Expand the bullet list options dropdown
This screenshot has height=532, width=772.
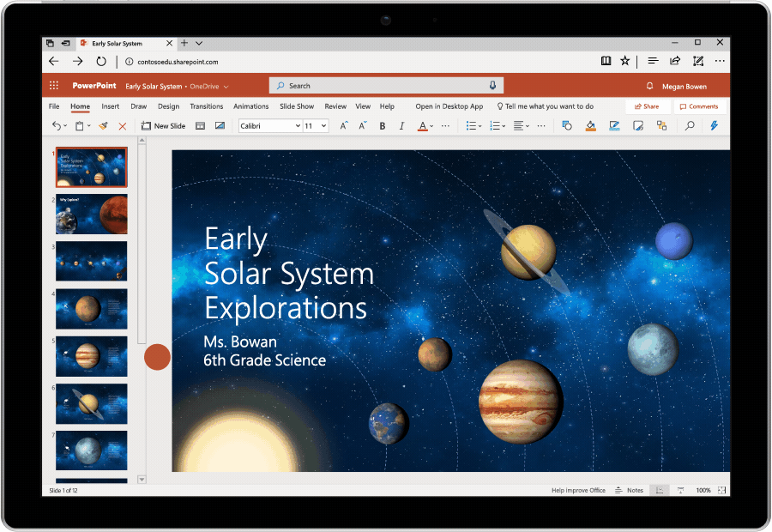(x=479, y=125)
